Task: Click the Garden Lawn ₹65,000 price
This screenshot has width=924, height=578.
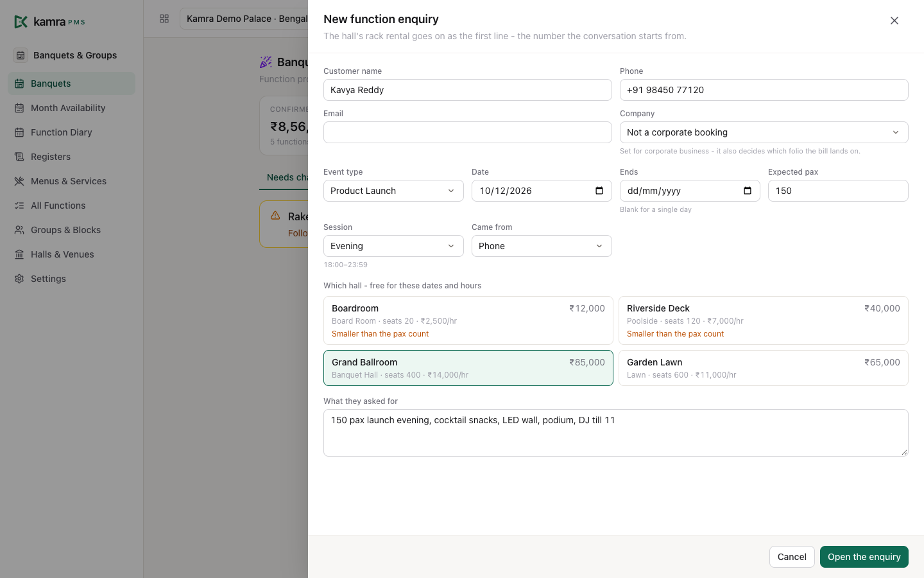Action: point(882,362)
